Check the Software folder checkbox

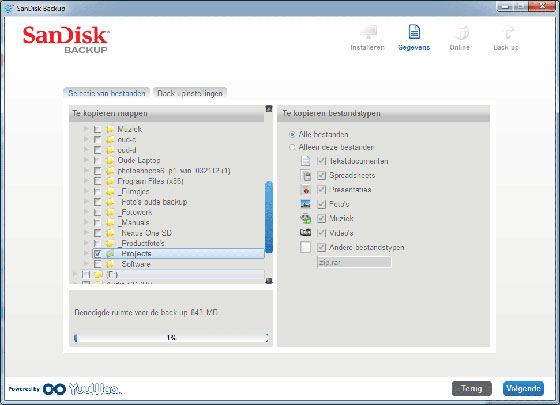pos(98,264)
